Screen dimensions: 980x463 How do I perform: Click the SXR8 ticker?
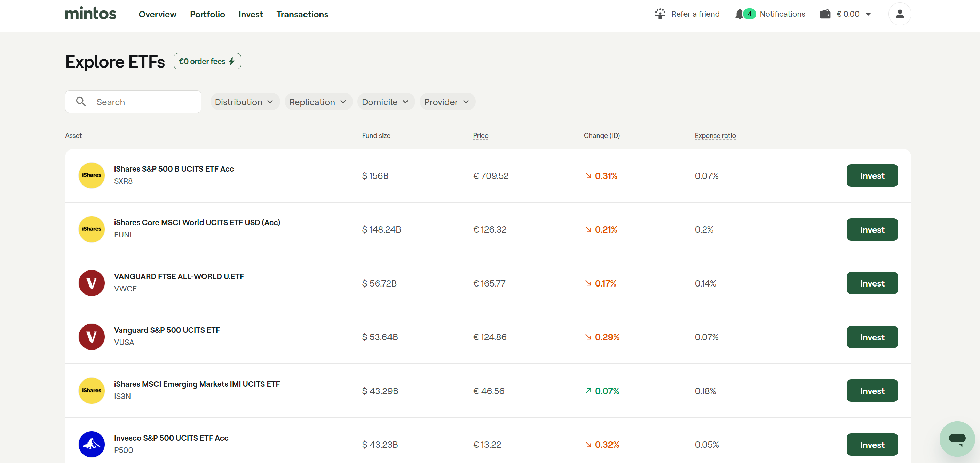[x=123, y=181]
